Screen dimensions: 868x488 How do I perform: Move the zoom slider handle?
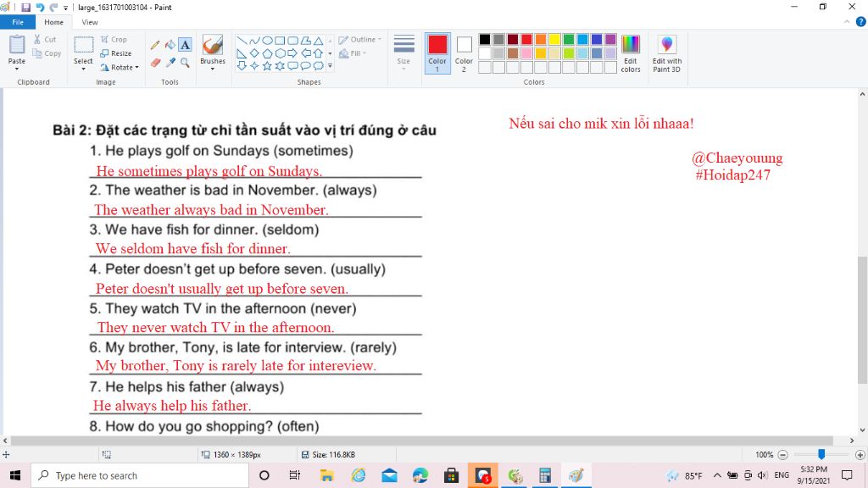tap(821, 454)
